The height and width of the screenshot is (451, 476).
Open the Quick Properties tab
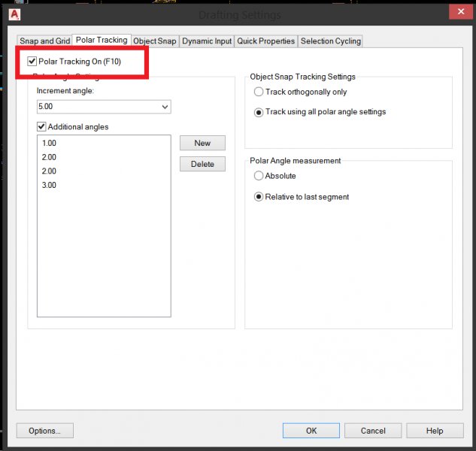(x=266, y=41)
